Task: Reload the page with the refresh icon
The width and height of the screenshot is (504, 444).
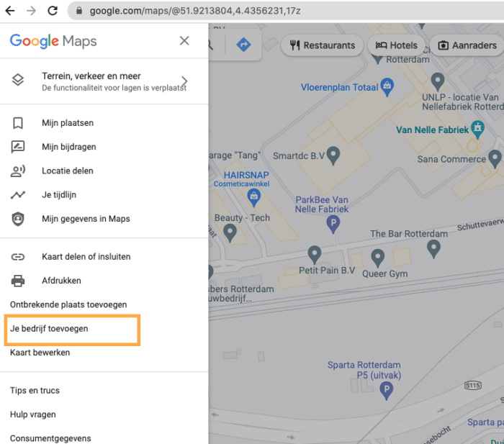Action: [x=53, y=11]
